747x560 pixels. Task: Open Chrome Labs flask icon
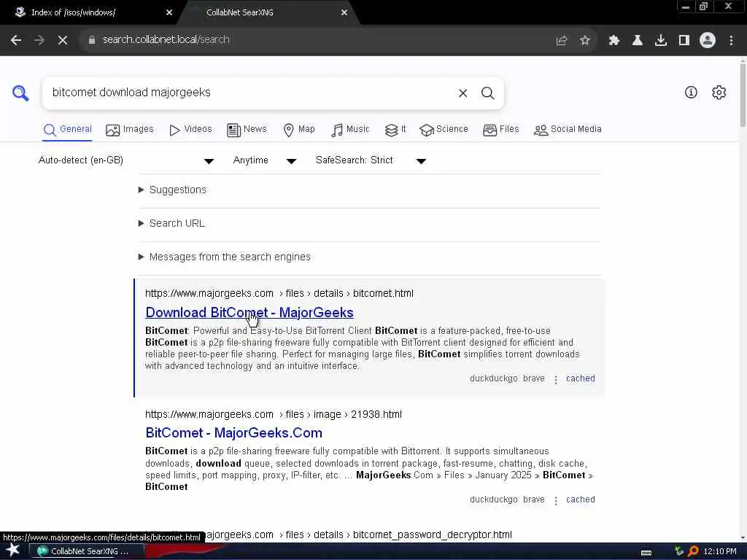pos(638,41)
